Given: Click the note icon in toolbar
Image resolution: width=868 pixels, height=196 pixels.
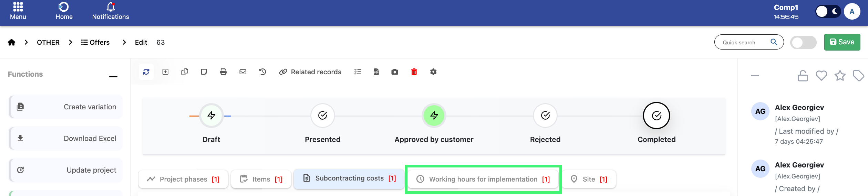Looking at the screenshot, I should click(204, 72).
